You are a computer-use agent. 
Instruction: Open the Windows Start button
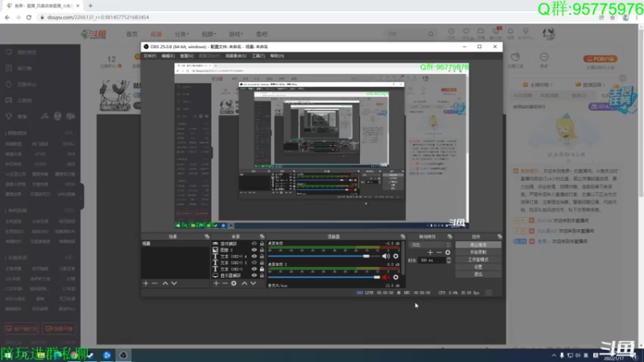(8, 355)
